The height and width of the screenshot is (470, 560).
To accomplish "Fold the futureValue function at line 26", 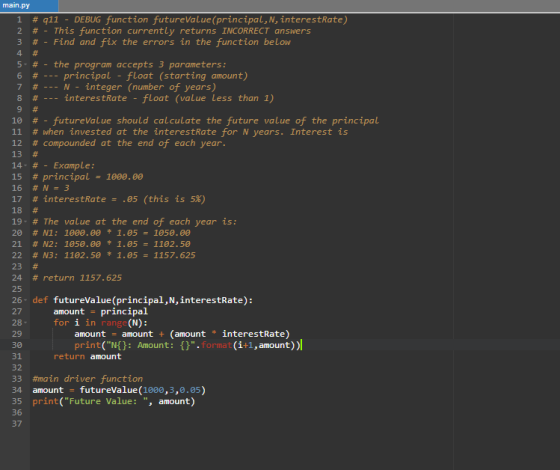I will (25, 300).
